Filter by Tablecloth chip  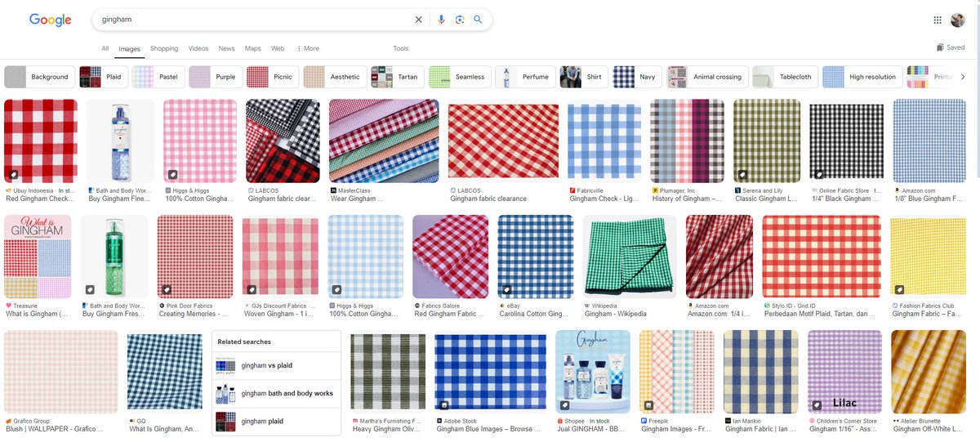pyautogui.click(x=786, y=77)
